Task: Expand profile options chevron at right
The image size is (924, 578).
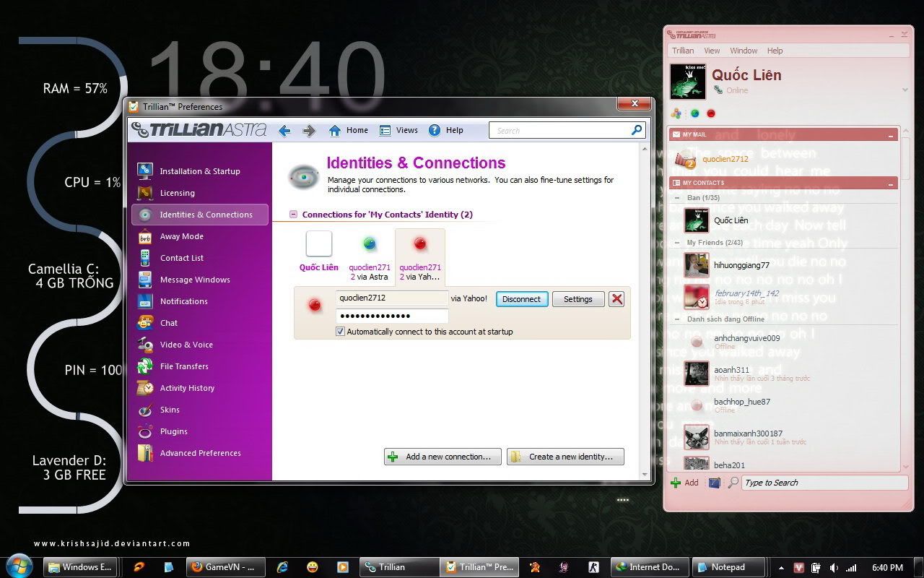Action: (905, 90)
